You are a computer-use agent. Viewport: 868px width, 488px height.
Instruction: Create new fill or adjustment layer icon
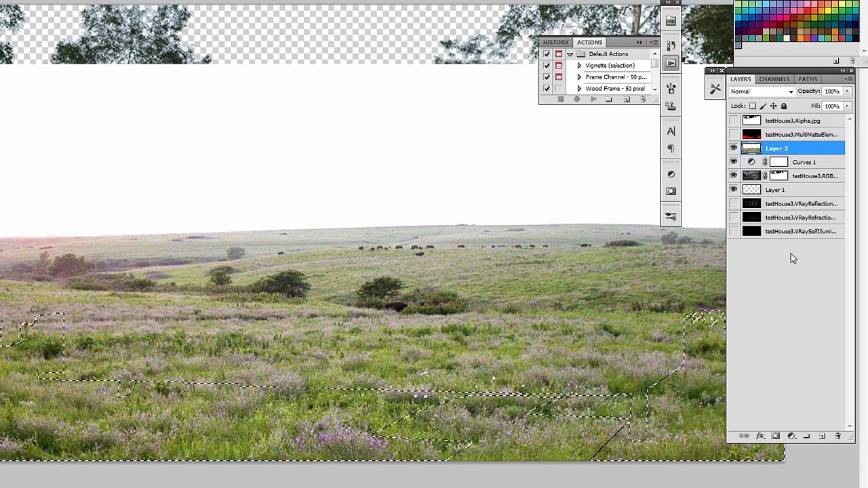click(x=791, y=436)
